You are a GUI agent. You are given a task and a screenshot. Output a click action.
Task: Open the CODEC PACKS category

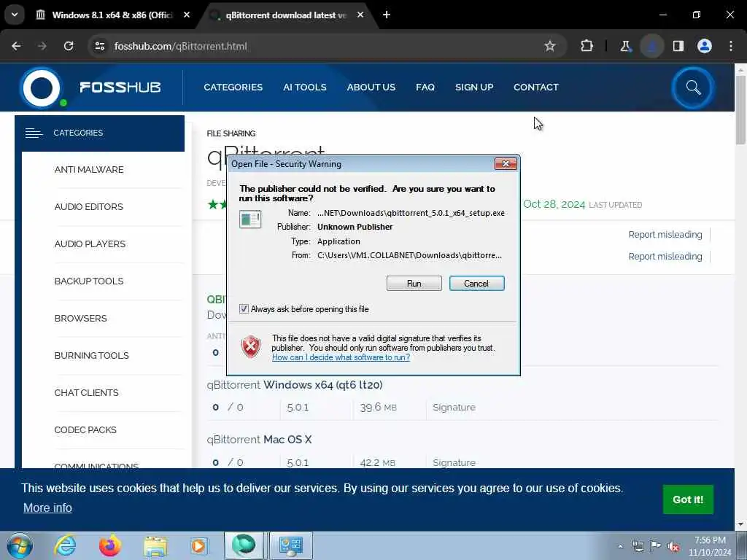point(85,429)
